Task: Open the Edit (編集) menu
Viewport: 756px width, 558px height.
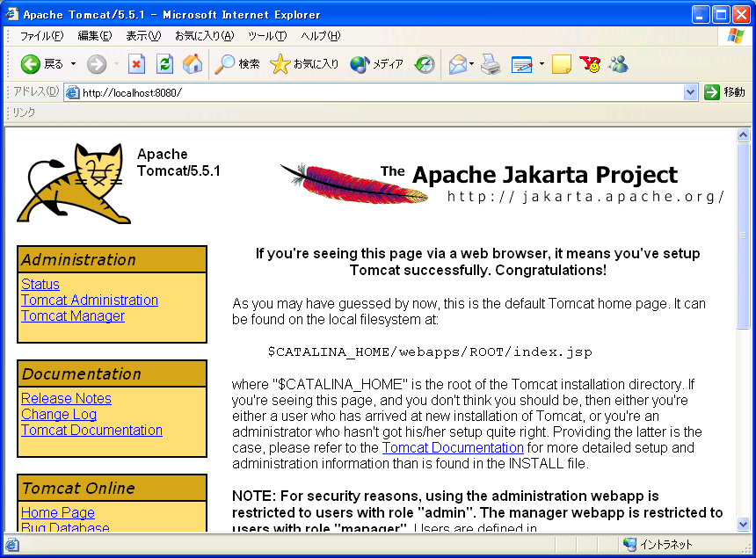Action: click(x=95, y=36)
